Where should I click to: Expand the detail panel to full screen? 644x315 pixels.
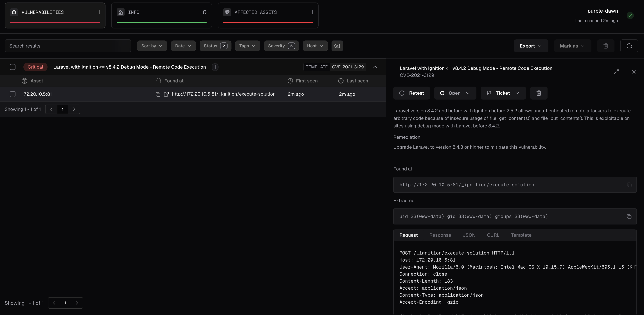coord(616,72)
